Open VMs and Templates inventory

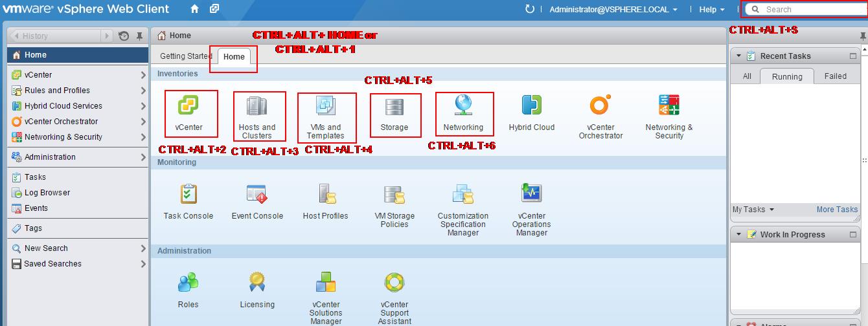tap(325, 105)
